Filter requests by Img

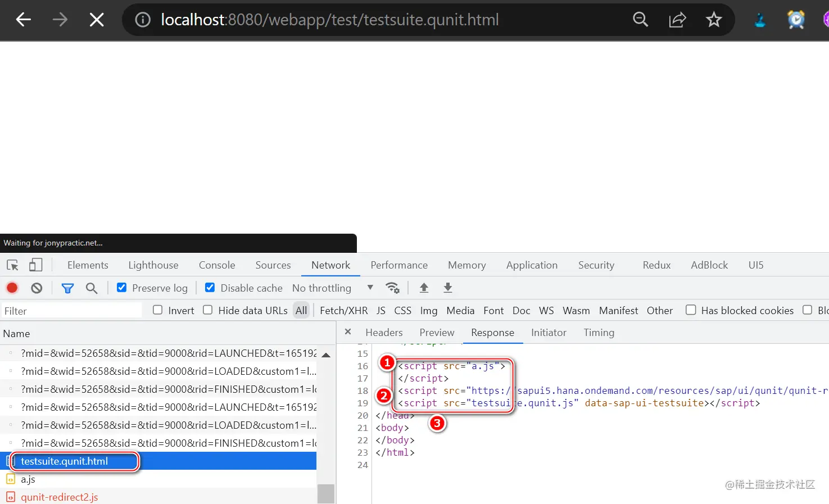tap(428, 310)
